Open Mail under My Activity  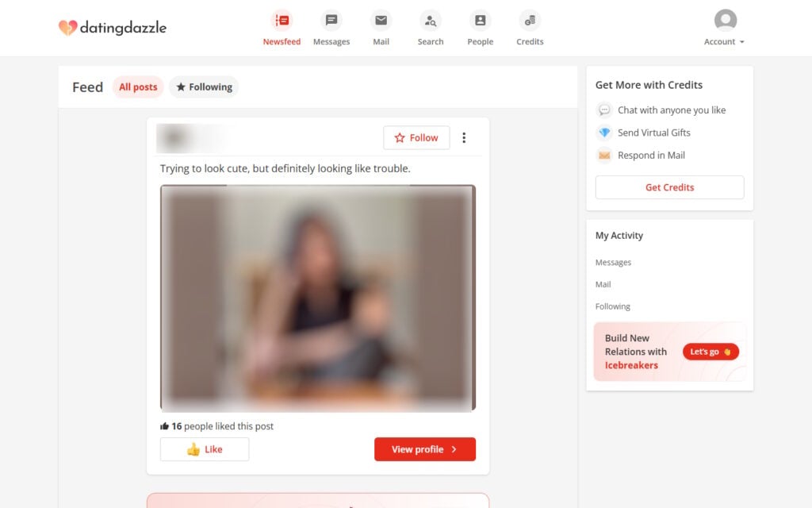[603, 284]
